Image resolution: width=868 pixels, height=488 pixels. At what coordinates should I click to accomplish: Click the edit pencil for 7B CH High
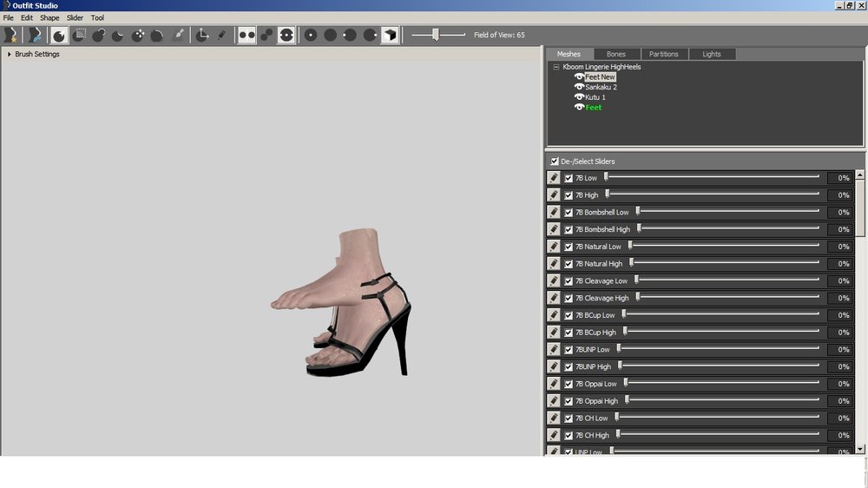[x=554, y=435]
